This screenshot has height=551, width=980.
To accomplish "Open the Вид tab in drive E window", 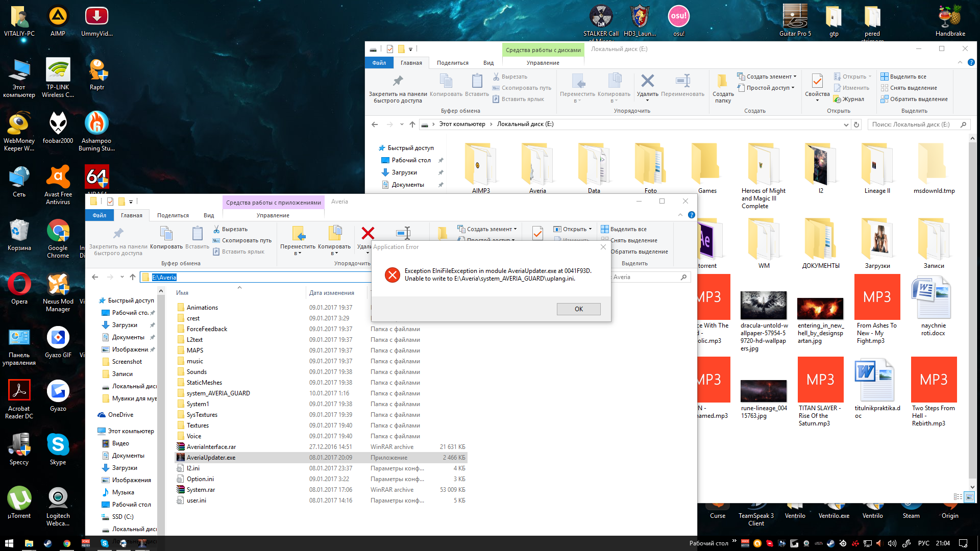I will click(488, 63).
